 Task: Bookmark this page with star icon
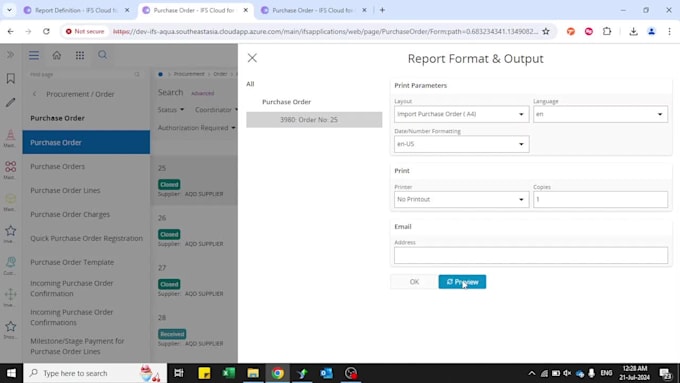coord(546,31)
